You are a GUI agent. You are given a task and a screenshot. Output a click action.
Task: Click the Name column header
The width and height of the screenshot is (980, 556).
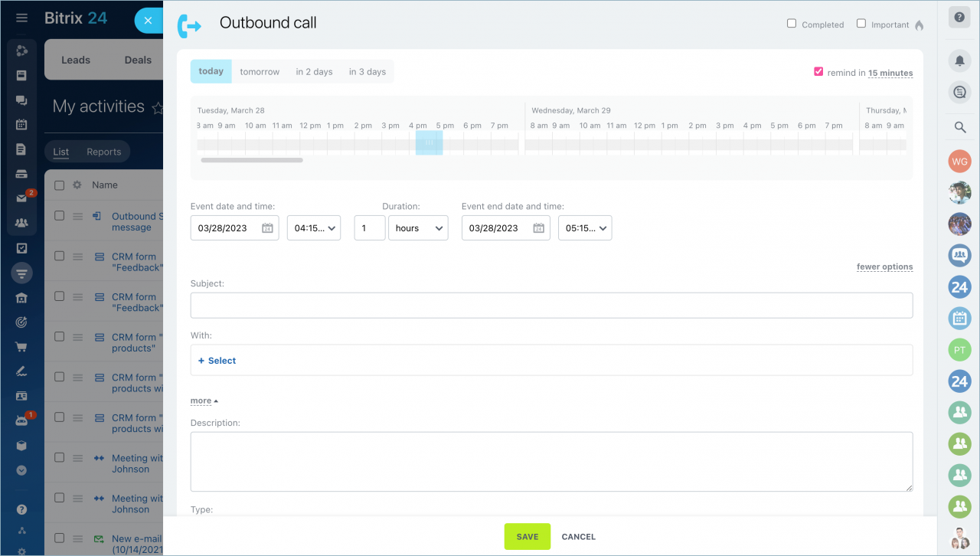click(x=105, y=185)
